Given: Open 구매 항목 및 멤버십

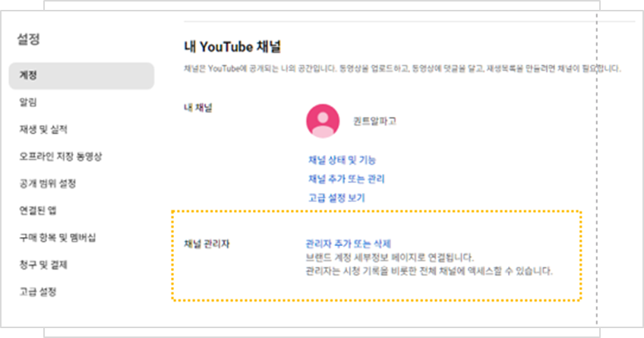Looking at the screenshot, I should point(58,238).
